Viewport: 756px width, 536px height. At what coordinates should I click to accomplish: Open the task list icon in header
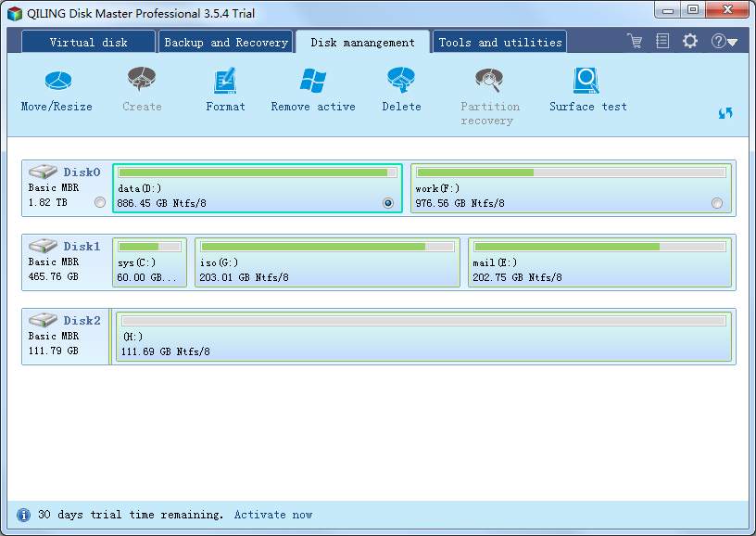(x=662, y=42)
